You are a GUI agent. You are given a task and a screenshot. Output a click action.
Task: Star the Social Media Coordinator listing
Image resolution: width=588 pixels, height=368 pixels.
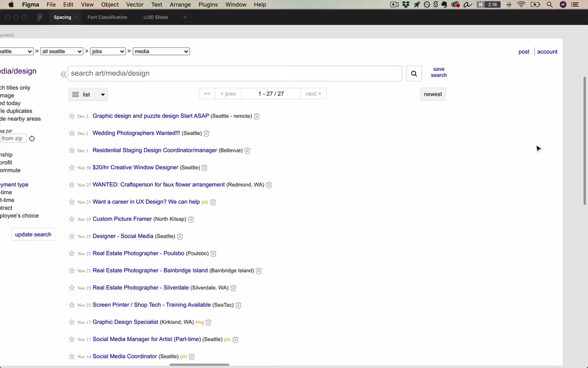coord(72,356)
